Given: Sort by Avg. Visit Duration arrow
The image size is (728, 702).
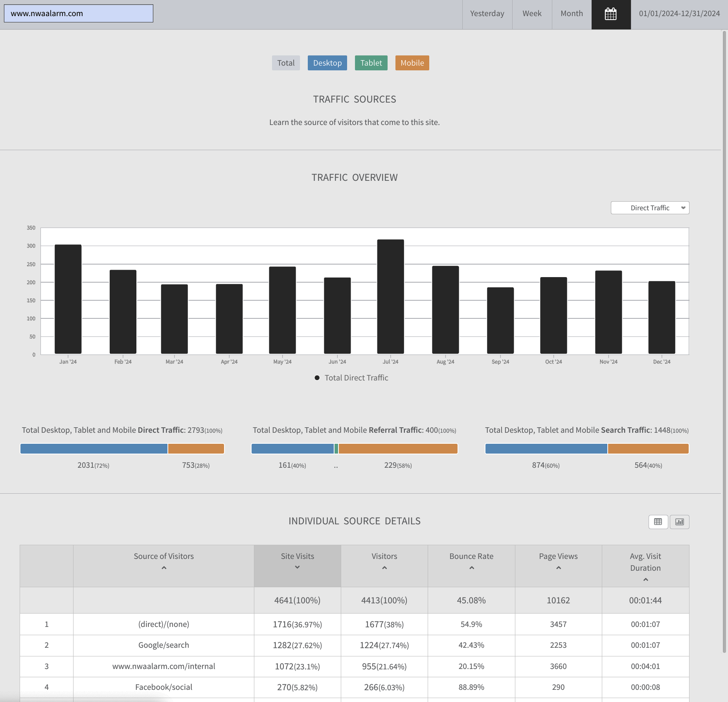Looking at the screenshot, I should tap(645, 579).
